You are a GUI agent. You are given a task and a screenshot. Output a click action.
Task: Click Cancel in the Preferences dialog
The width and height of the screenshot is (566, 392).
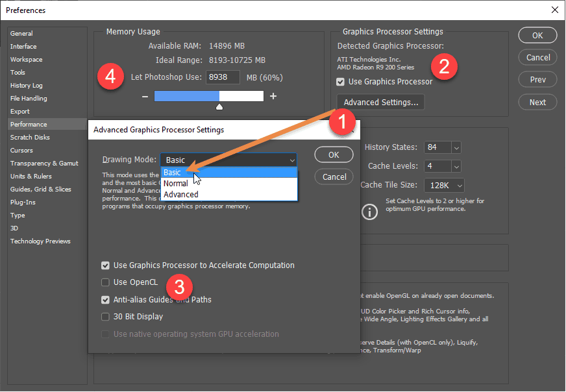[537, 58]
